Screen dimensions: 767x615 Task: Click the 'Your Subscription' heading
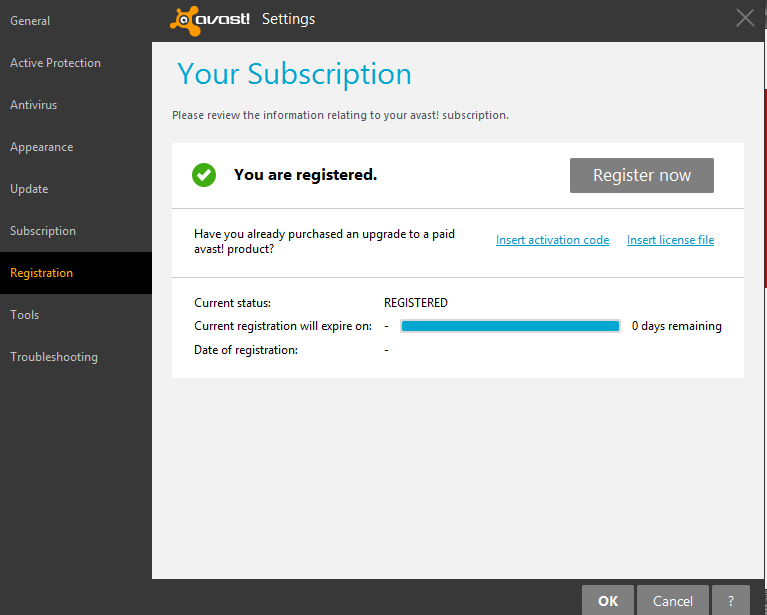(294, 74)
